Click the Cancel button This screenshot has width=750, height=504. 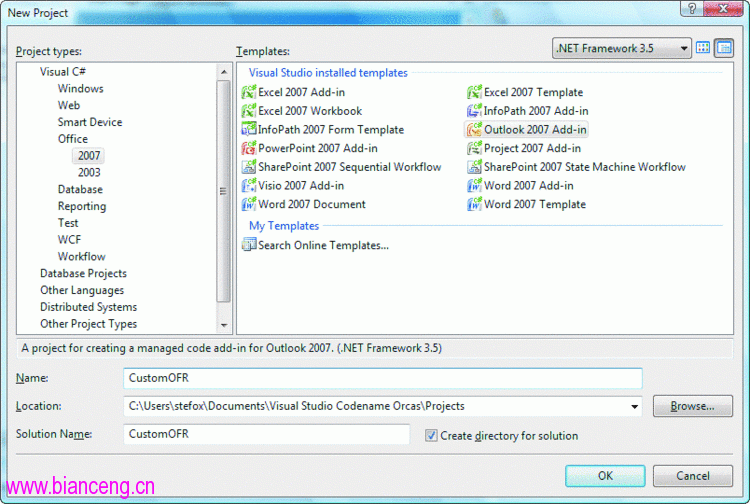pos(693,476)
